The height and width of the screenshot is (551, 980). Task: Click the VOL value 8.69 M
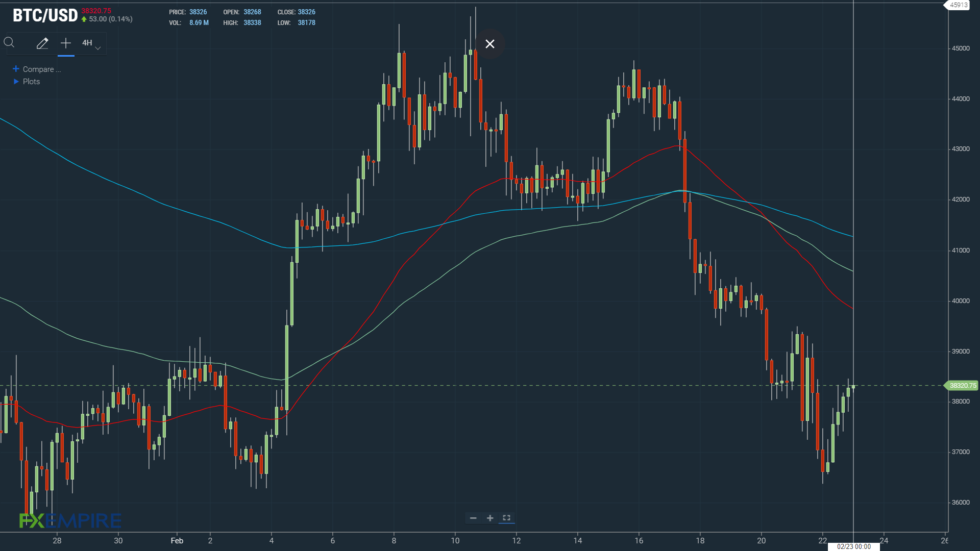[x=199, y=23]
